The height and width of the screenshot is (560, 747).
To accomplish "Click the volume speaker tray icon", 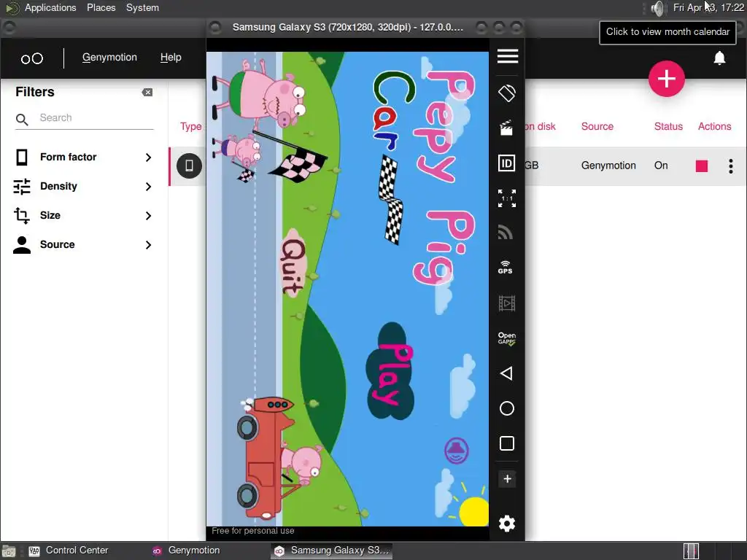I will click(657, 8).
